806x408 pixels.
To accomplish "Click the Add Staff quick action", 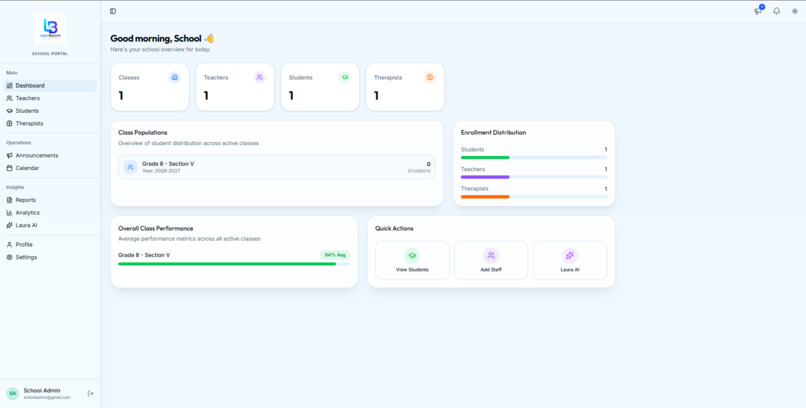I will (x=491, y=261).
